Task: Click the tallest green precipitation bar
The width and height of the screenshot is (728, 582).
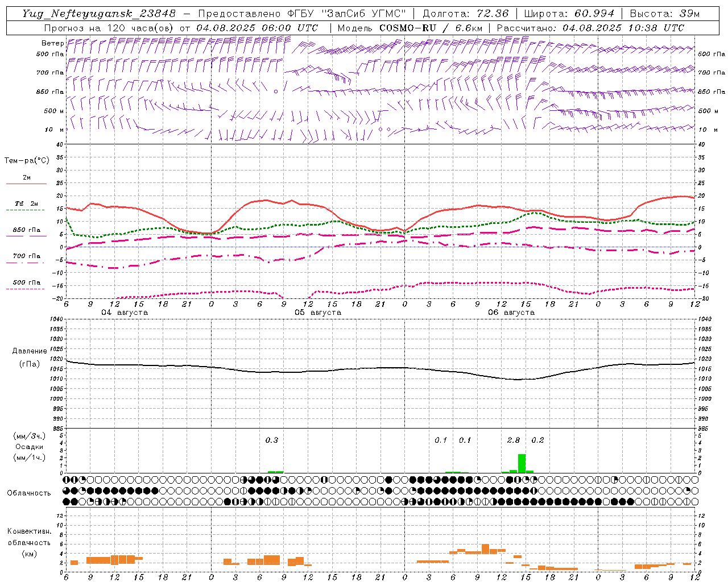Action: tap(522, 463)
